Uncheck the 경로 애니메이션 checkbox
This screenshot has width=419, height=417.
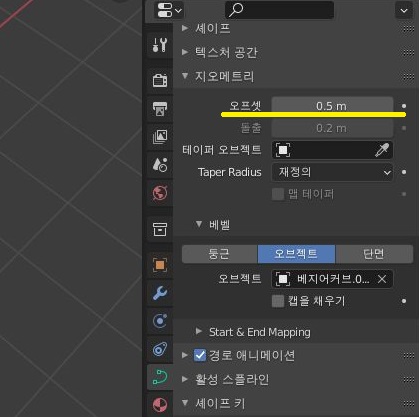tap(200, 355)
